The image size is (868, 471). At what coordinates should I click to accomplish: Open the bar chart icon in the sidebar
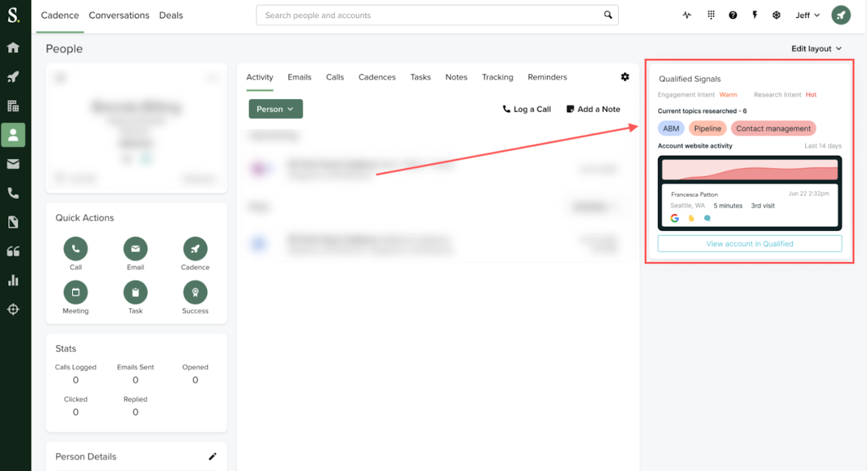(13, 281)
